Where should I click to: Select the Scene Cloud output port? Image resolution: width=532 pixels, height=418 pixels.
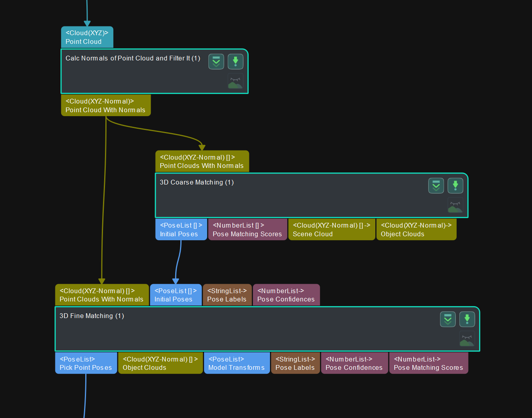(332, 229)
